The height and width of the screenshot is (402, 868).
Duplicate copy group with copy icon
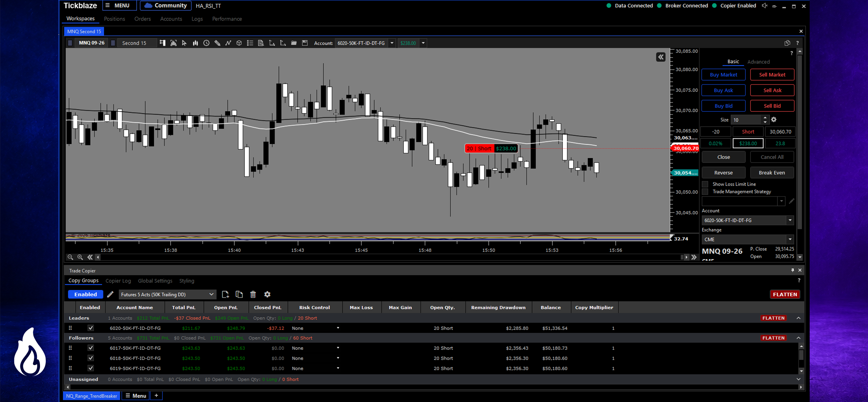pyautogui.click(x=239, y=294)
